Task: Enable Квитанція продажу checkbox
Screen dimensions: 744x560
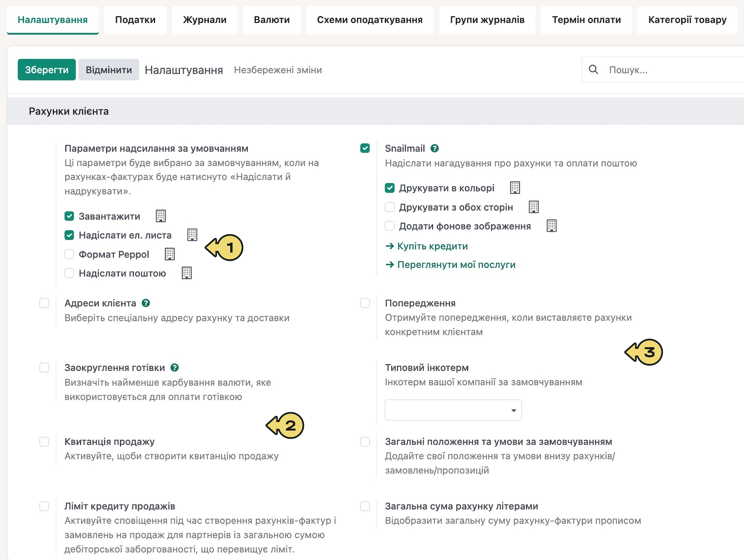Action: point(45,441)
